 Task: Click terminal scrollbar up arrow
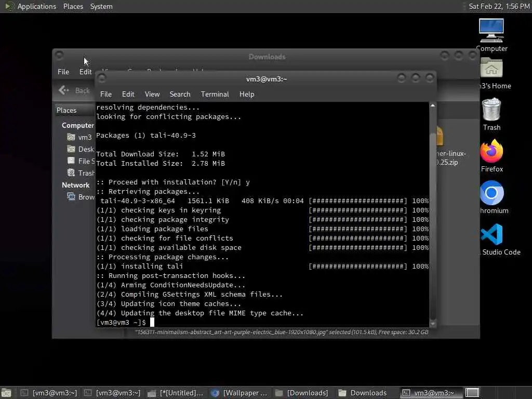pos(433,105)
